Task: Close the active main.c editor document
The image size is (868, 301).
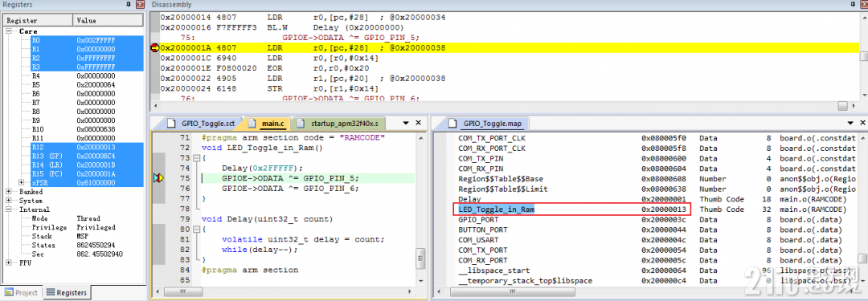Action: [x=419, y=123]
